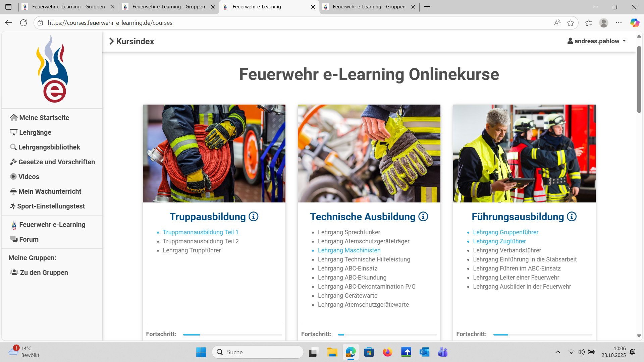644x362 pixels.
Task: Open Lehrgang Maschinisten course
Action: click(349, 250)
